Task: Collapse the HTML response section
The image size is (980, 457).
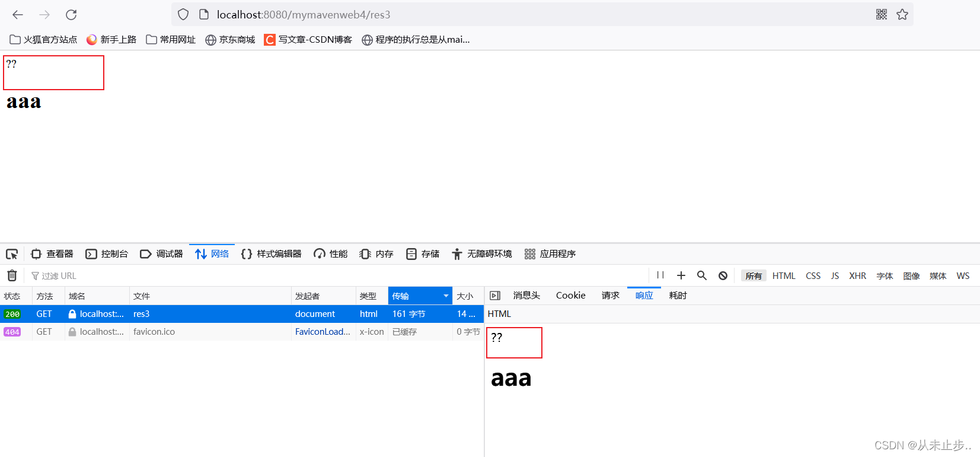Action: 499,314
